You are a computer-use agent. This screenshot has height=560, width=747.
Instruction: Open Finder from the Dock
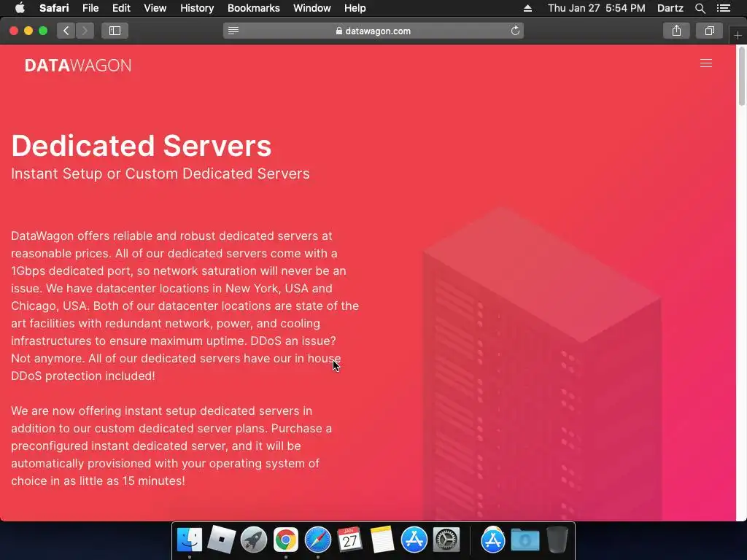pos(190,540)
